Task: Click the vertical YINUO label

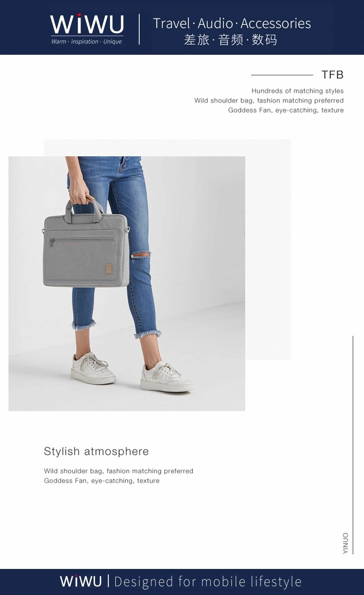Action: coord(346,543)
